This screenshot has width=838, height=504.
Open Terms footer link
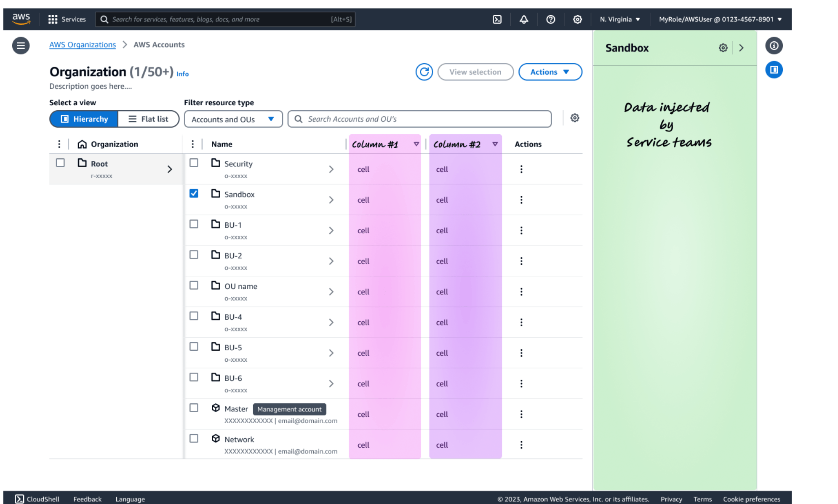pyautogui.click(x=702, y=499)
